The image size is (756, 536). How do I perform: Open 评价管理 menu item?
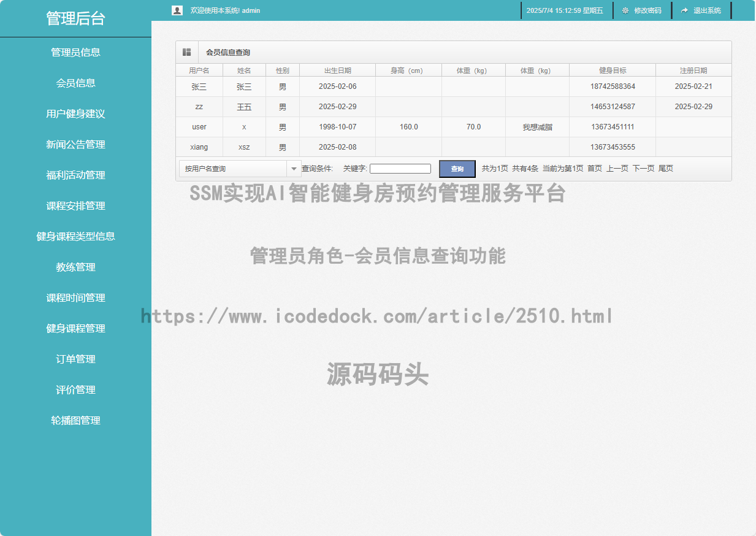pyautogui.click(x=75, y=389)
